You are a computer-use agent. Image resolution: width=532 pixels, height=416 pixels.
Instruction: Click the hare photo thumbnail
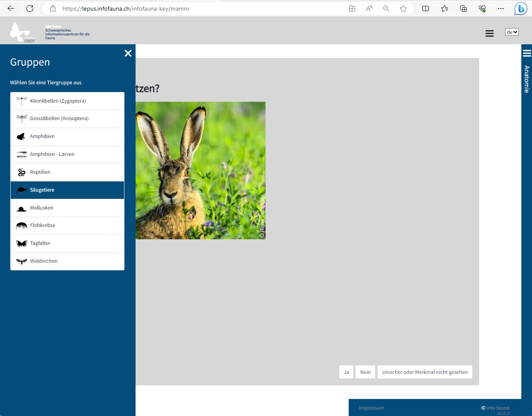click(x=200, y=170)
